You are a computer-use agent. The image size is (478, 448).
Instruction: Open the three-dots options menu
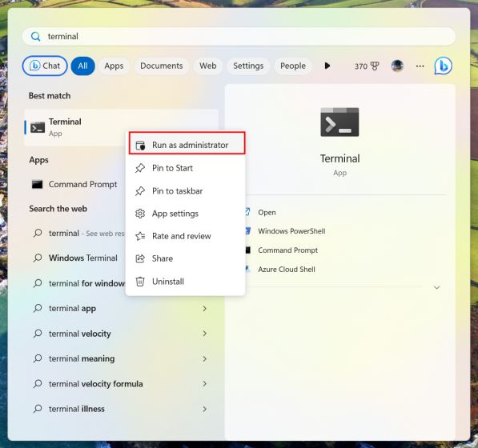pyautogui.click(x=420, y=66)
